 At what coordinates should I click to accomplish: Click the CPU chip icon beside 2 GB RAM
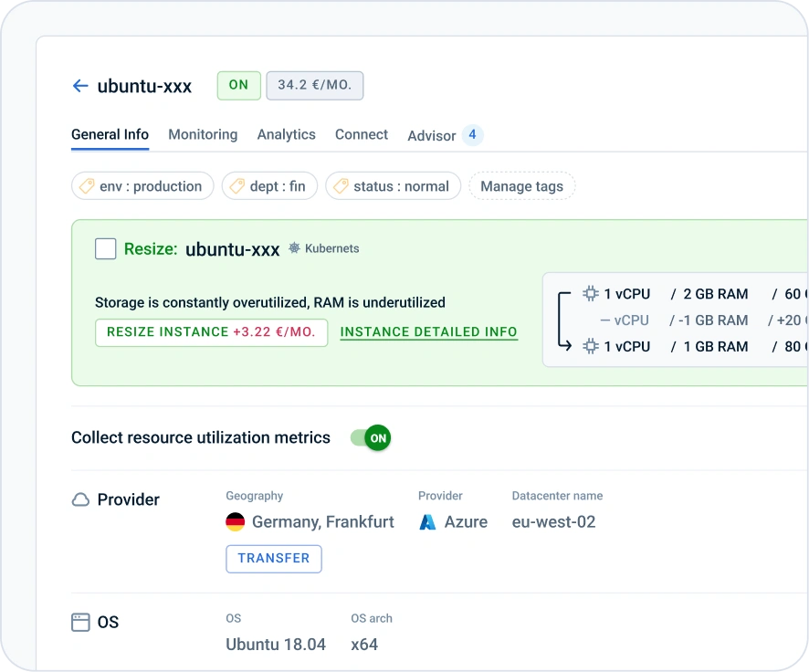pyautogui.click(x=591, y=293)
